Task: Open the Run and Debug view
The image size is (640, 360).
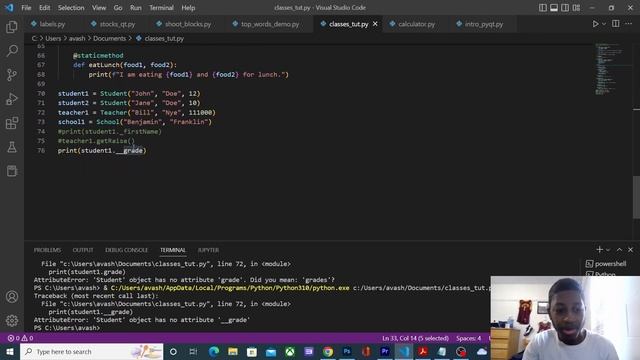Action: coord(12,99)
